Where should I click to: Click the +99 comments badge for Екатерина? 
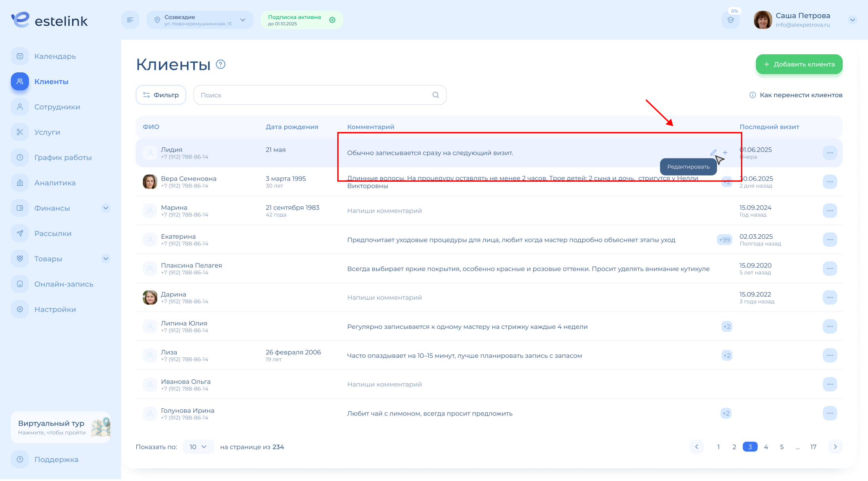(x=724, y=240)
